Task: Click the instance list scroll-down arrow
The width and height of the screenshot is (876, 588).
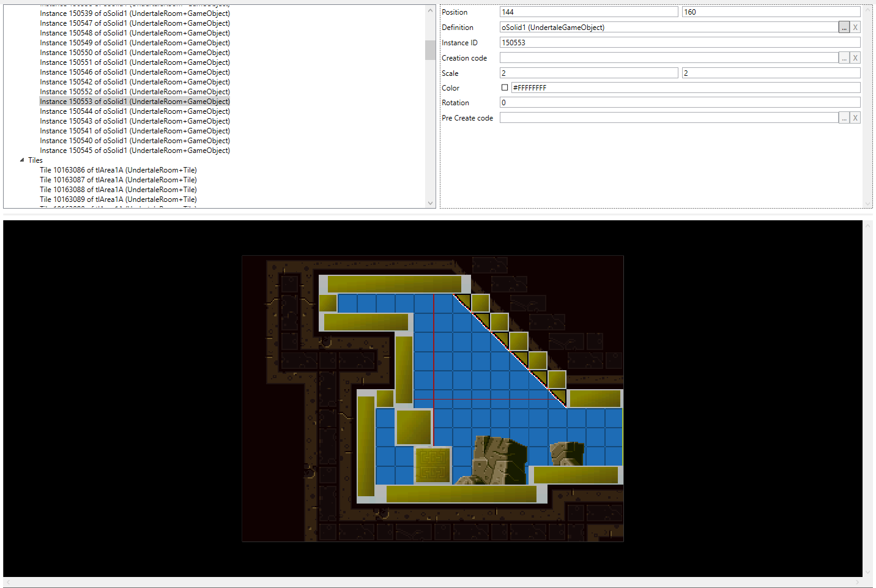Action: (430, 203)
